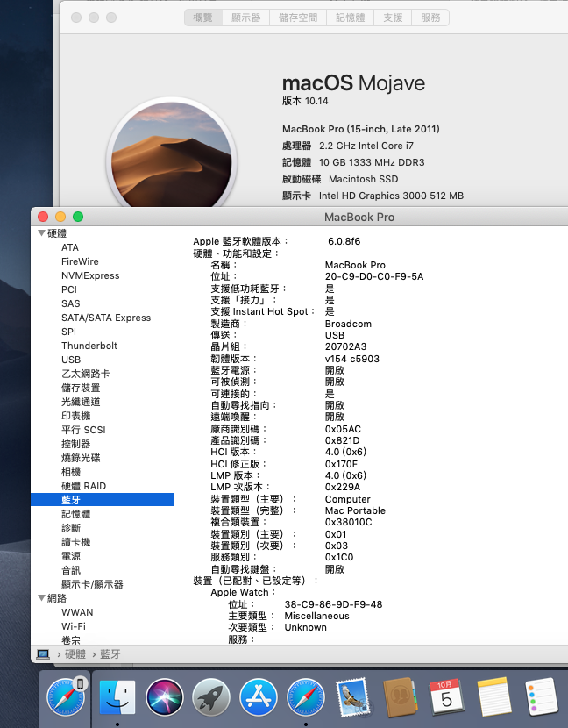Select 乙太網路卡 in the sidebar

click(85, 374)
